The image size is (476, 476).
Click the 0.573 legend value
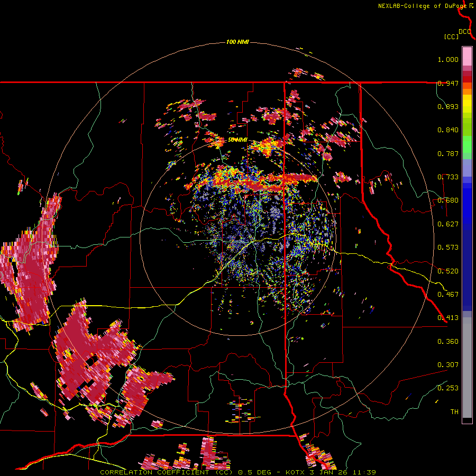pyautogui.click(x=448, y=248)
